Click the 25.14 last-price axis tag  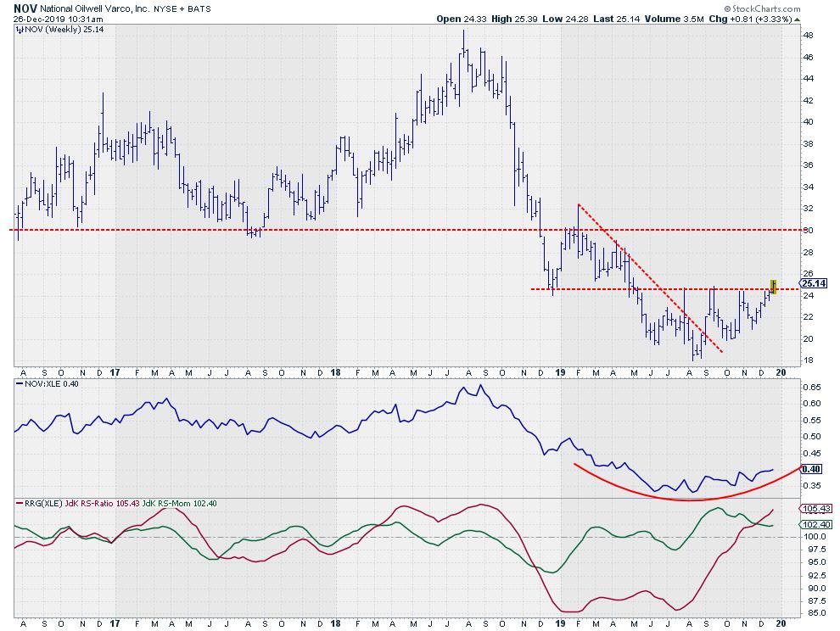pos(814,283)
